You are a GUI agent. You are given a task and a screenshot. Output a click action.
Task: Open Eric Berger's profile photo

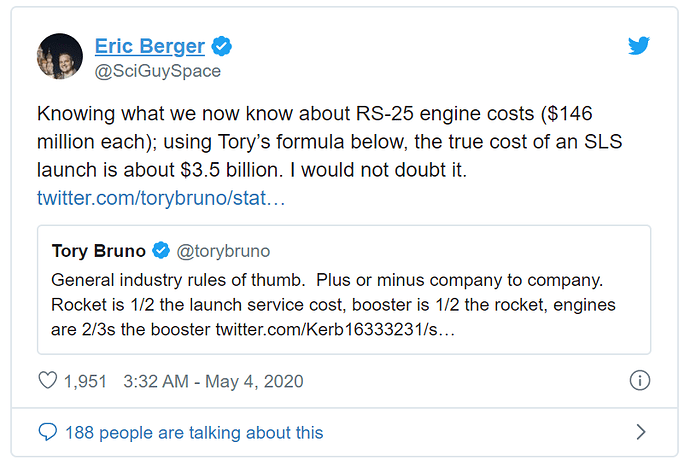(x=59, y=58)
